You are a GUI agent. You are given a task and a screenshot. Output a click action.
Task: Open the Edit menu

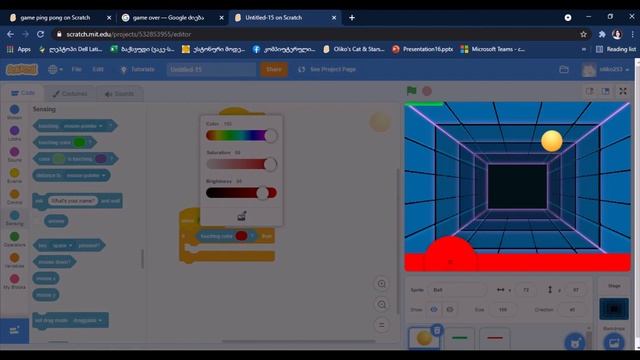tap(98, 69)
